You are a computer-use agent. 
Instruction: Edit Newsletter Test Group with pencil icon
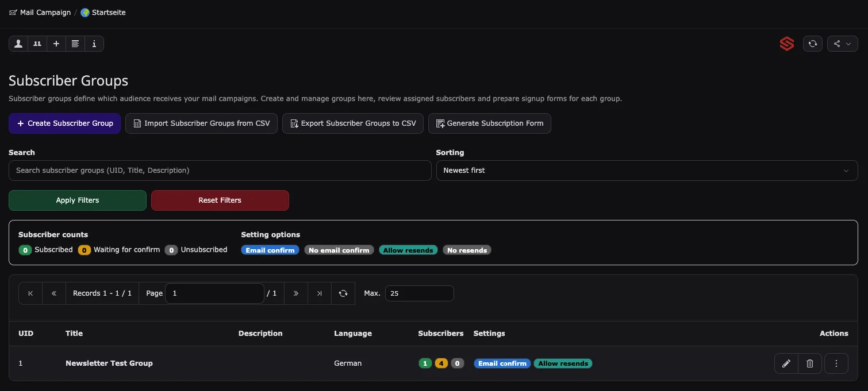tap(786, 363)
